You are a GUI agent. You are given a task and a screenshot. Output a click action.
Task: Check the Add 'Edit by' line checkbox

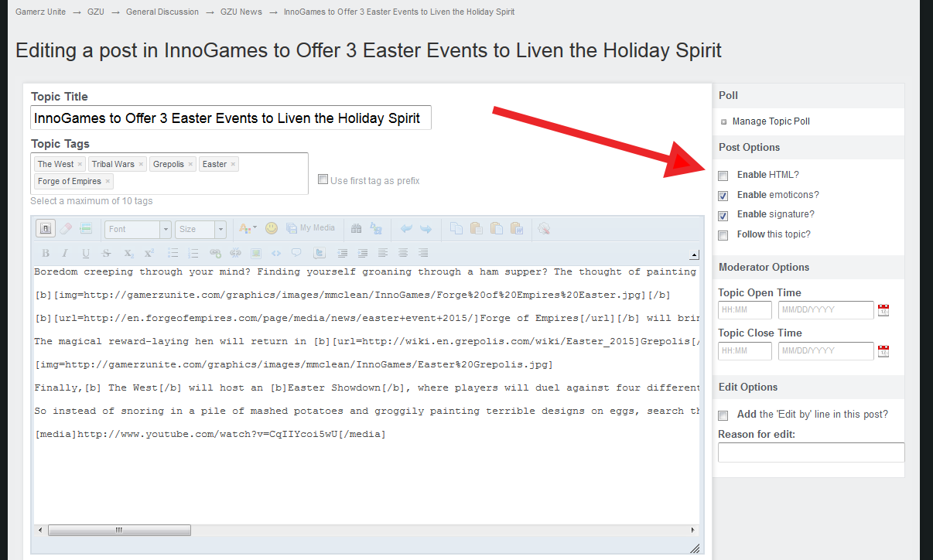point(723,415)
